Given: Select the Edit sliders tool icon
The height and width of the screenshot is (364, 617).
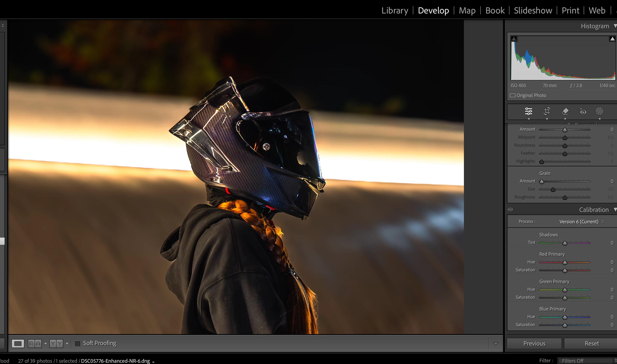Looking at the screenshot, I should click(528, 111).
